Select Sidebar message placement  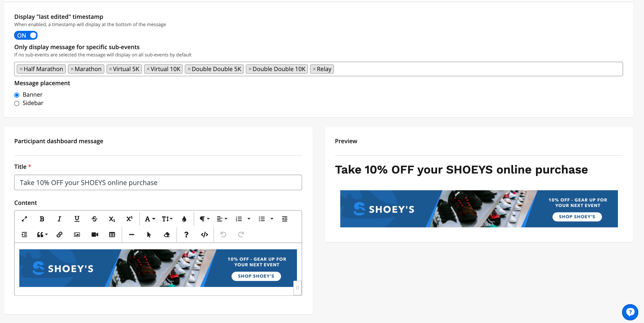(x=17, y=103)
